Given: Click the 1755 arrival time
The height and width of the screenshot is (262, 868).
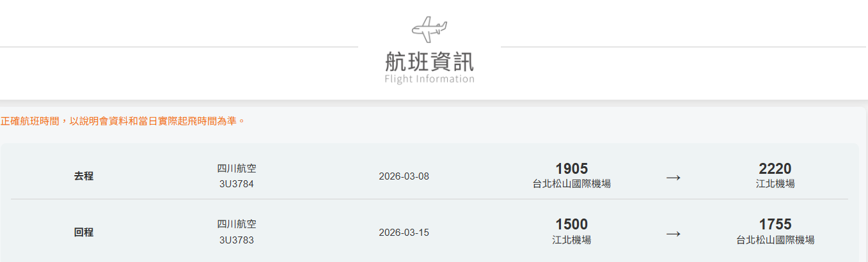Looking at the screenshot, I should click(775, 225).
